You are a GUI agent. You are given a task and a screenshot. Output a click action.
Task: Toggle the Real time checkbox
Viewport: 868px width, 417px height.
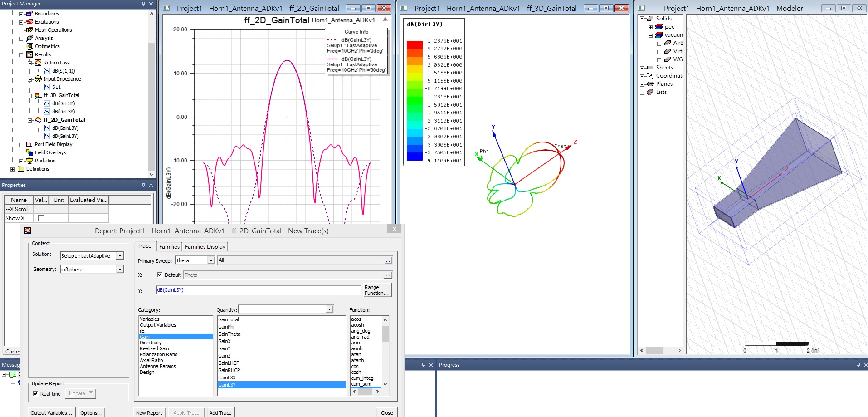[x=35, y=393]
